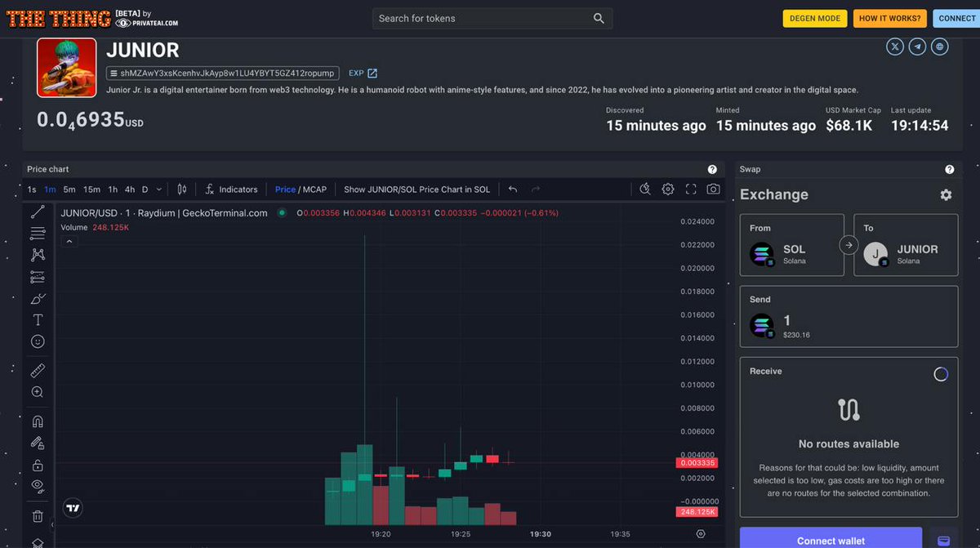Select the 1s timeframe
The image size is (980, 548).
(x=32, y=189)
